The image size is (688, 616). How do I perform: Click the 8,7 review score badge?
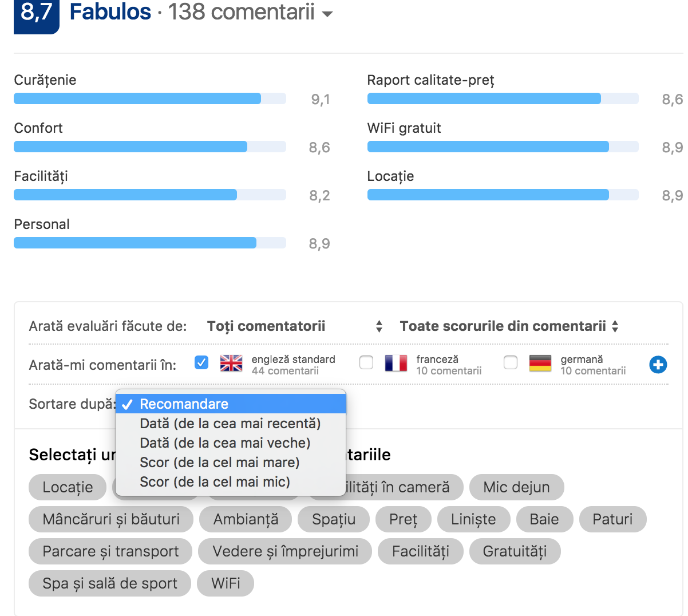[36, 13]
